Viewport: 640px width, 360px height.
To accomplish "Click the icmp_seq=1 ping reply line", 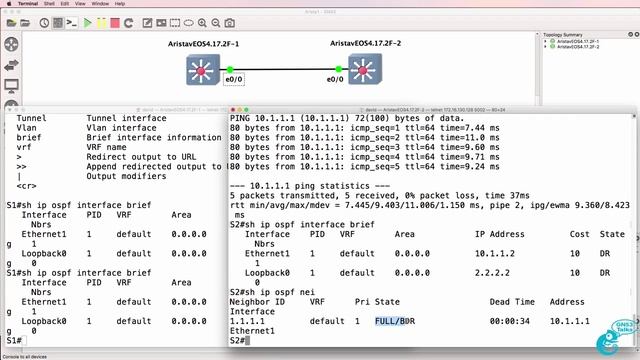I will (364, 128).
